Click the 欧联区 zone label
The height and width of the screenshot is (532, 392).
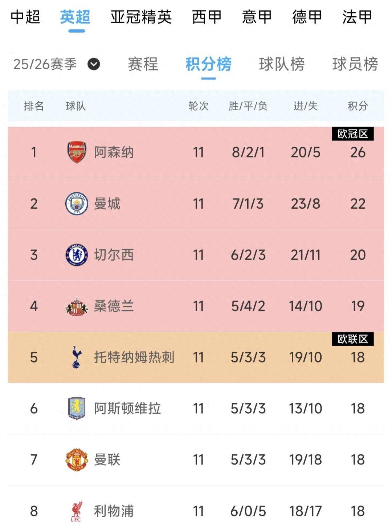(x=352, y=339)
